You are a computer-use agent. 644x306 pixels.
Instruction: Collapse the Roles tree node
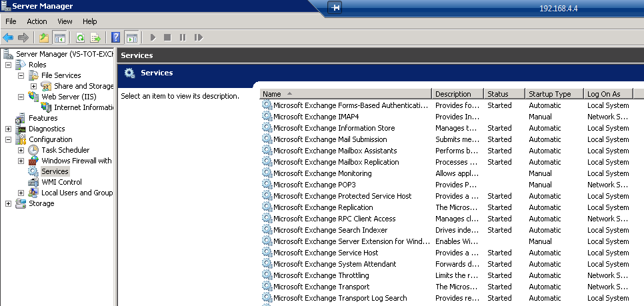click(8, 65)
